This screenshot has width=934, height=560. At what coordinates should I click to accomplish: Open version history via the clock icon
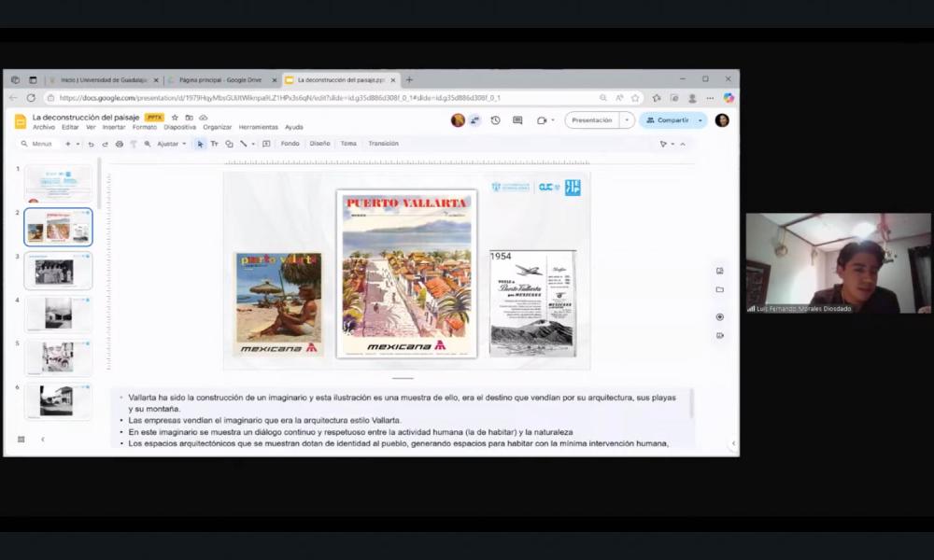coord(496,120)
